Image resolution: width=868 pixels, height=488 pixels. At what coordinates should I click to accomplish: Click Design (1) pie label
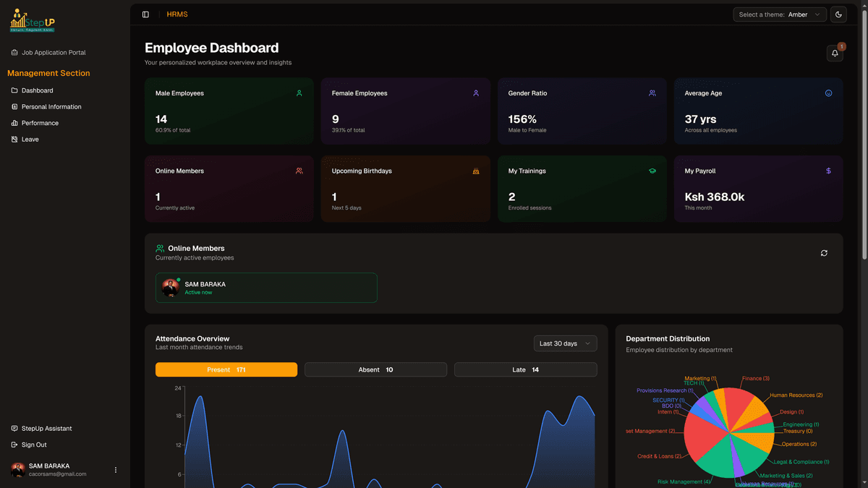[x=791, y=412]
